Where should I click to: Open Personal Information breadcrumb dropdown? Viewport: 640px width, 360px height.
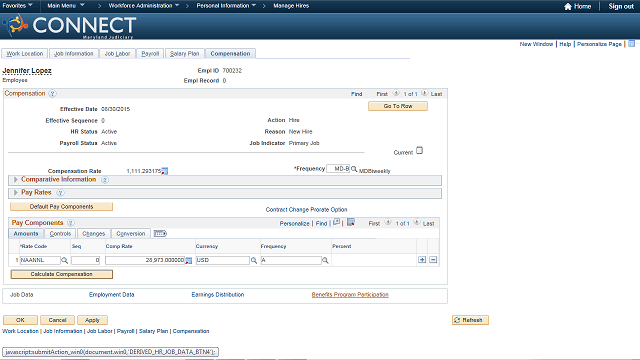click(x=226, y=6)
